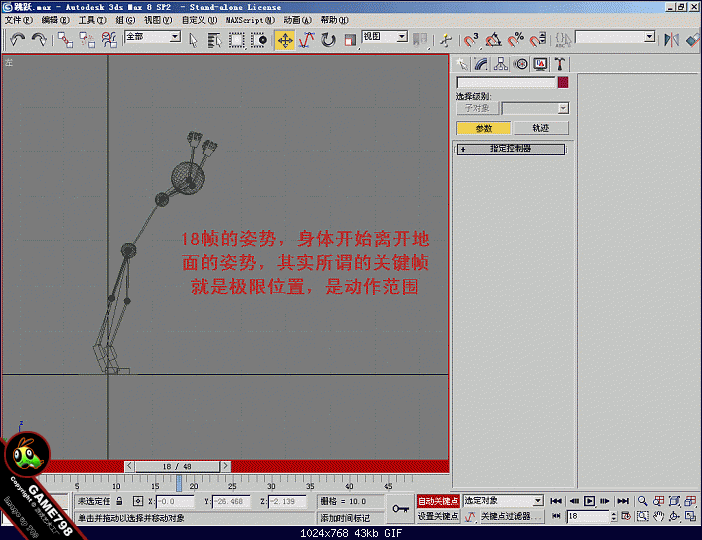Toggle Window/Crossing selection mode
Viewport: 702px width, 540px height.
(x=259, y=40)
